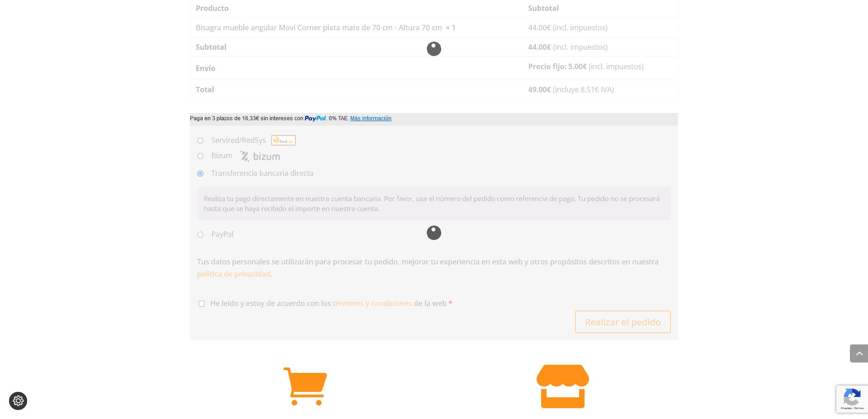The height and width of the screenshot is (419, 868).
Task: Open cookie settings gear icon
Action: pos(18,401)
